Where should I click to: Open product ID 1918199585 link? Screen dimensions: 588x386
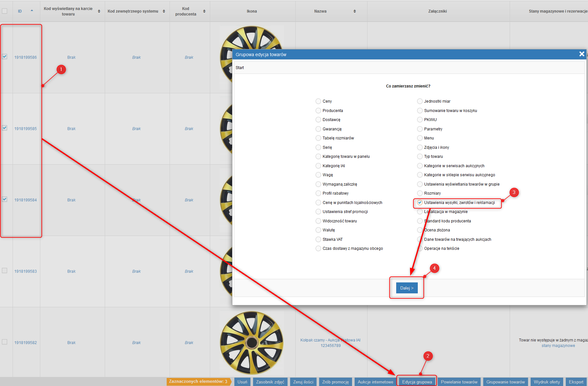pyautogui.click(x=25, y=129)
